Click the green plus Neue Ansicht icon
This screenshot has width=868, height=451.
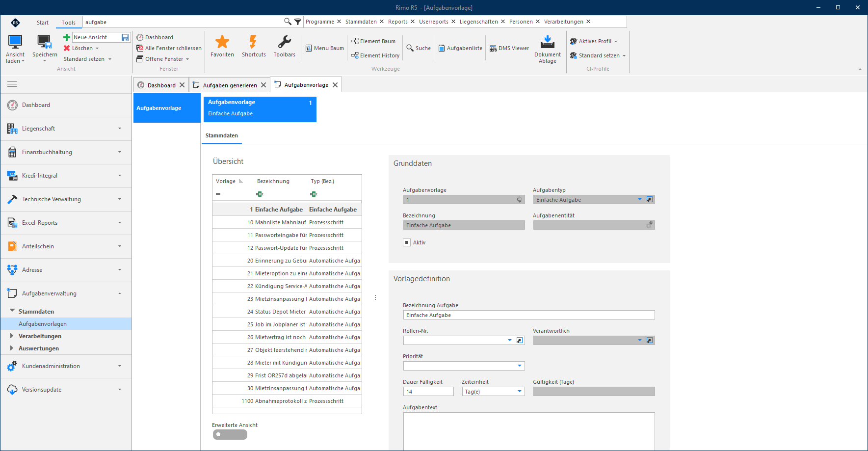67,37
